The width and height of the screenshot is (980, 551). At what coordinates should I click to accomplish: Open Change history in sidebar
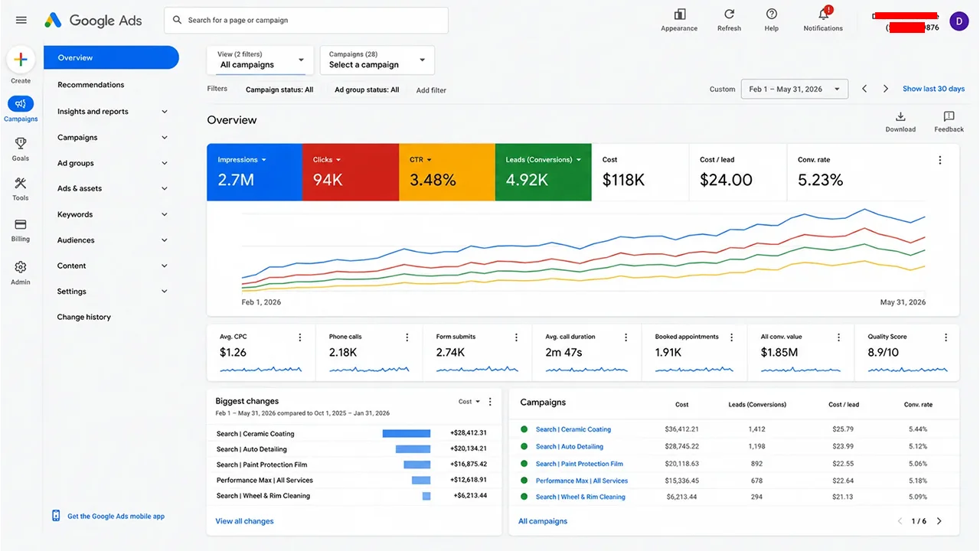coord(83,317)
